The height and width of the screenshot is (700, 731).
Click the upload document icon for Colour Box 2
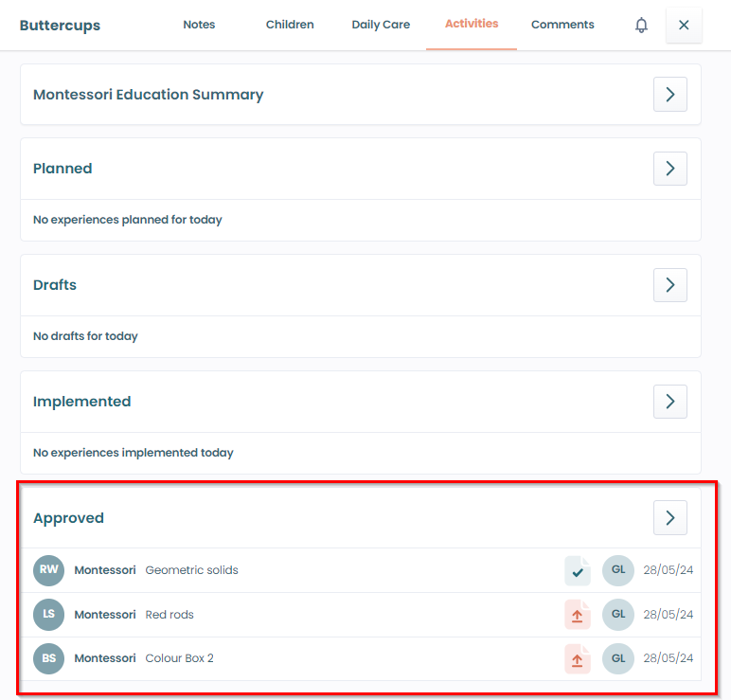tap(578, 658)
